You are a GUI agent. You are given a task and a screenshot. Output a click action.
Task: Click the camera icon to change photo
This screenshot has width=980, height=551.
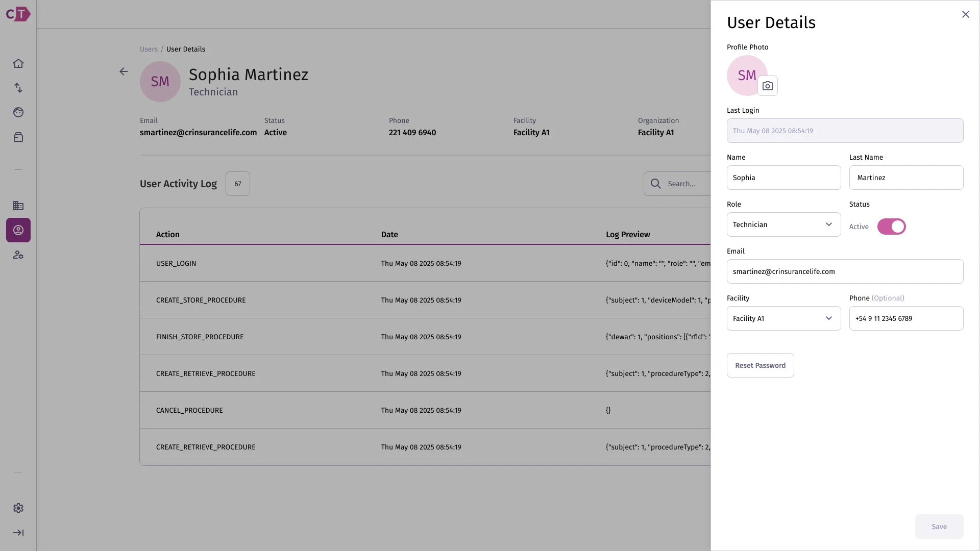click(767, 86)
